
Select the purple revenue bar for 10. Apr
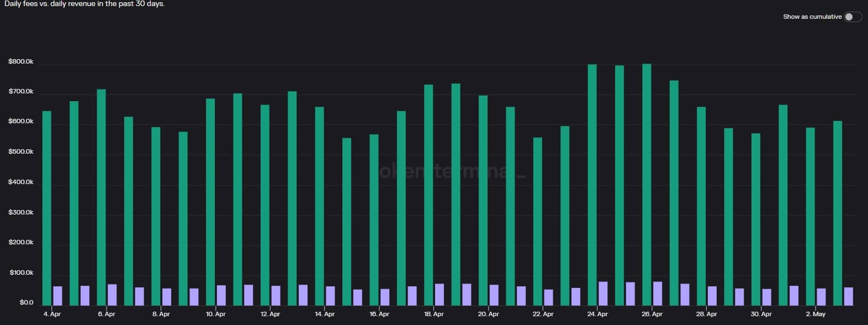pyautogui.click(x=221, y=295)
